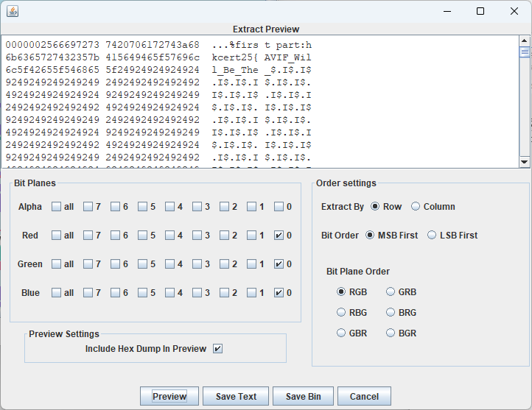Select RGB bit plane order
This screenshot has width=532, height=410.
tap(341, 291)
